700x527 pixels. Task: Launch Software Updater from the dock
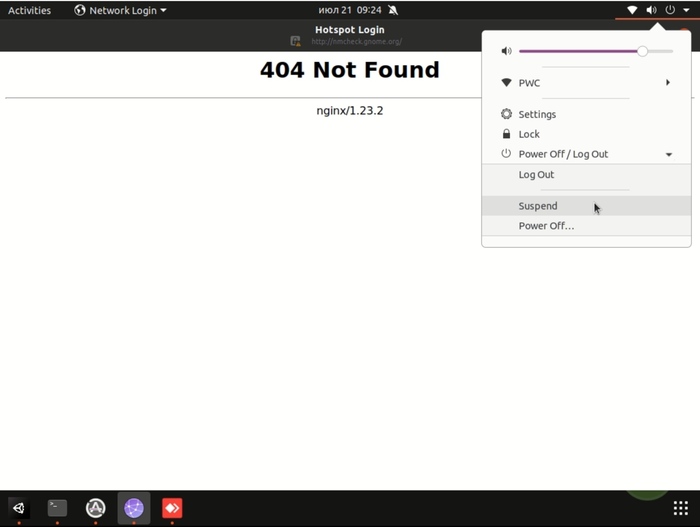[96, 508]
